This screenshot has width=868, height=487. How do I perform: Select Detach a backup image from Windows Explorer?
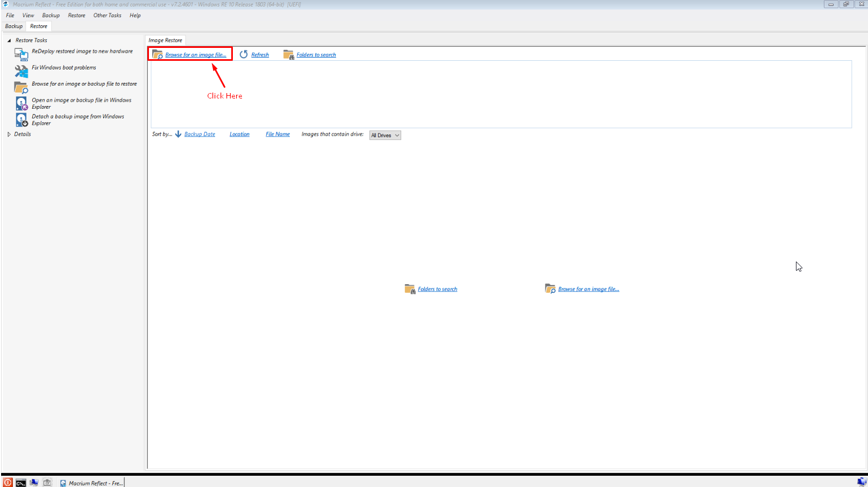coord(78,119)
